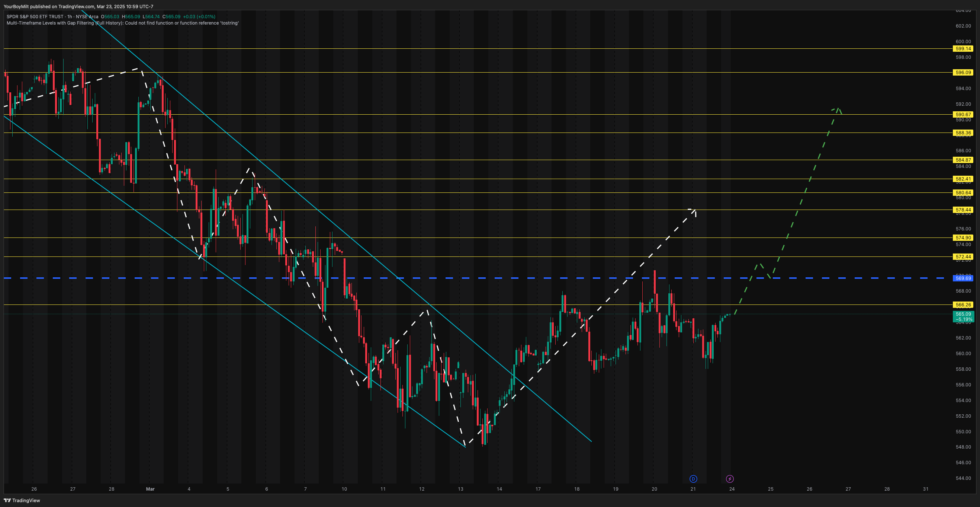Click the 600.00 tick on the price scale
Viewport: 980px width, 507px height.
pyautogui.click(x=963, y=41)
